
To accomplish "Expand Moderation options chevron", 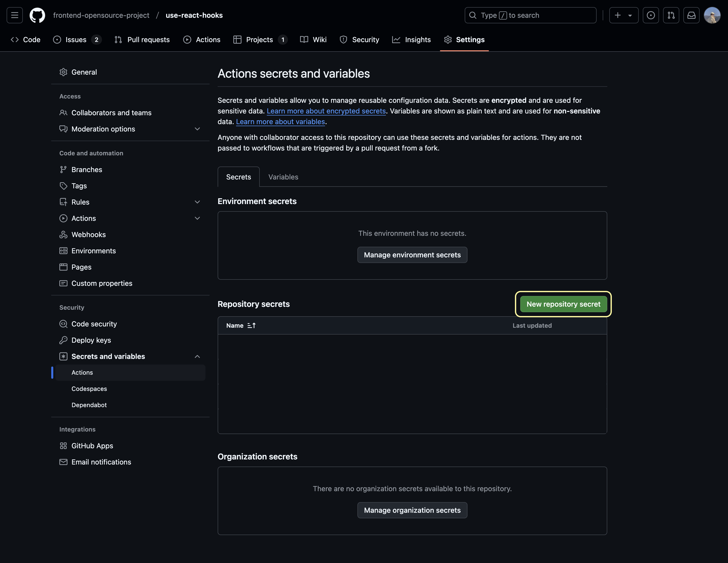I will pyautogui.click(x=197, y=129).
